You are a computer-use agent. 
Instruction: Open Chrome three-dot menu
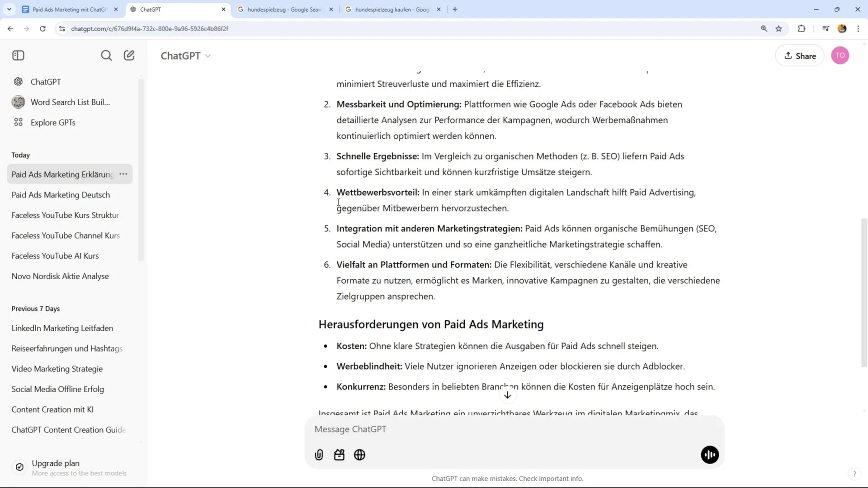pyautogui.click(x=858, y=28)
